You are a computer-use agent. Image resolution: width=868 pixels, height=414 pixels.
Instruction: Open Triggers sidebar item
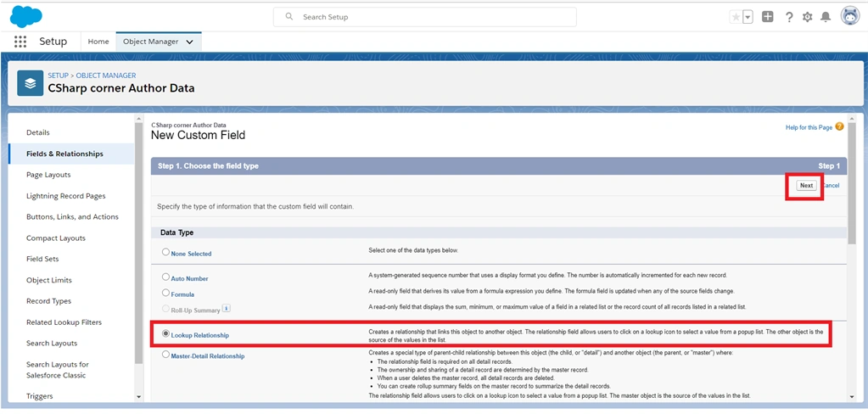click(40, 396)
